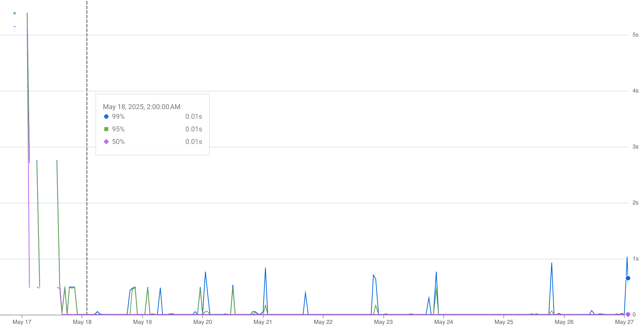This screenshot has width=644, height=333.
Task: Click the tooltip timestamp May 18, 2025, 2:00:00 AM
Action: 141,107
